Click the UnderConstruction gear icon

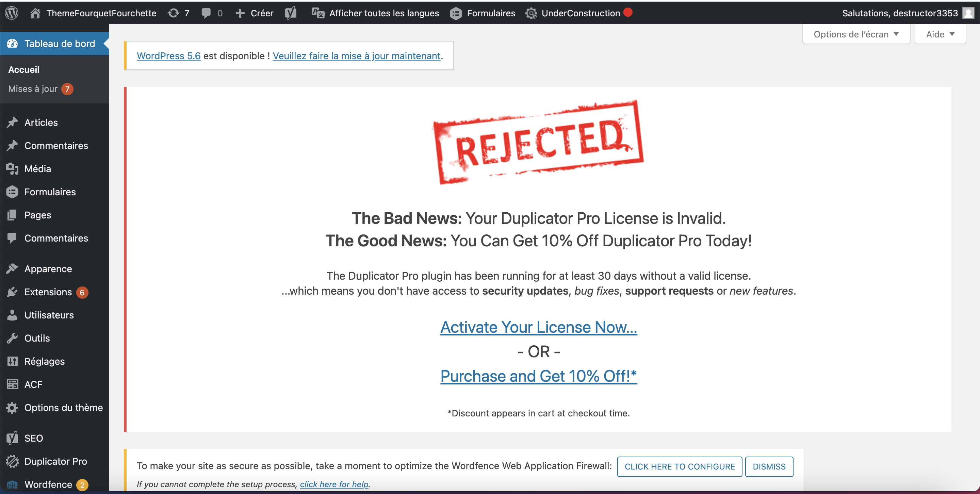click(531, 13)
